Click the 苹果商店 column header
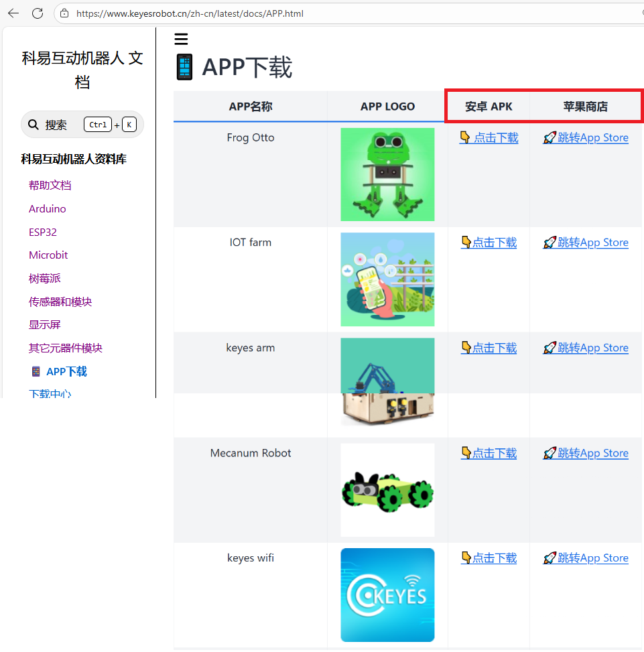 586,107
